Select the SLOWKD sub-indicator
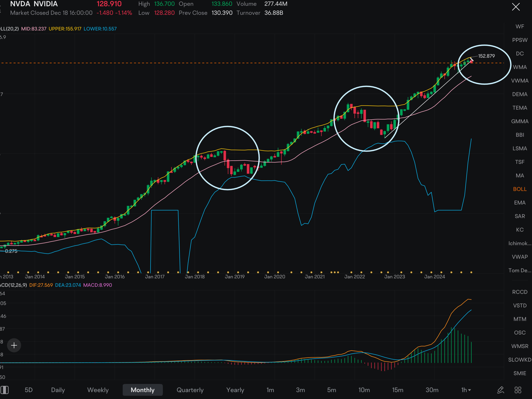 pos(520,360)
